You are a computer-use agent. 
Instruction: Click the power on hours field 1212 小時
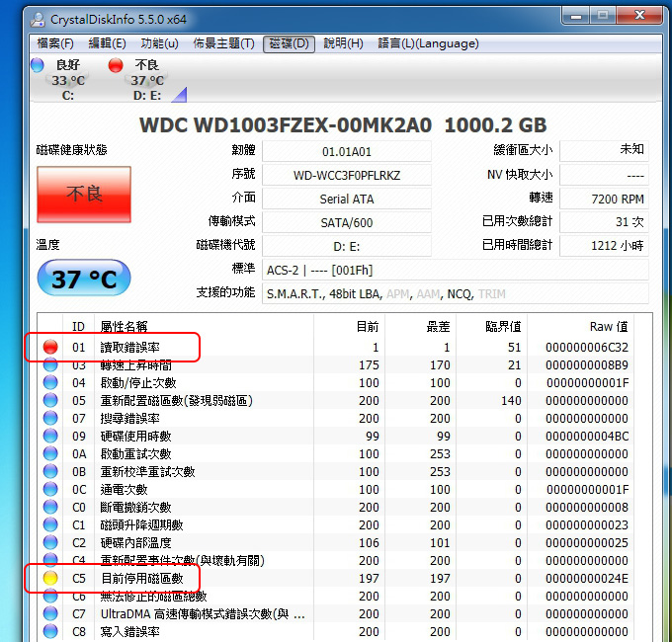(604, 245)
